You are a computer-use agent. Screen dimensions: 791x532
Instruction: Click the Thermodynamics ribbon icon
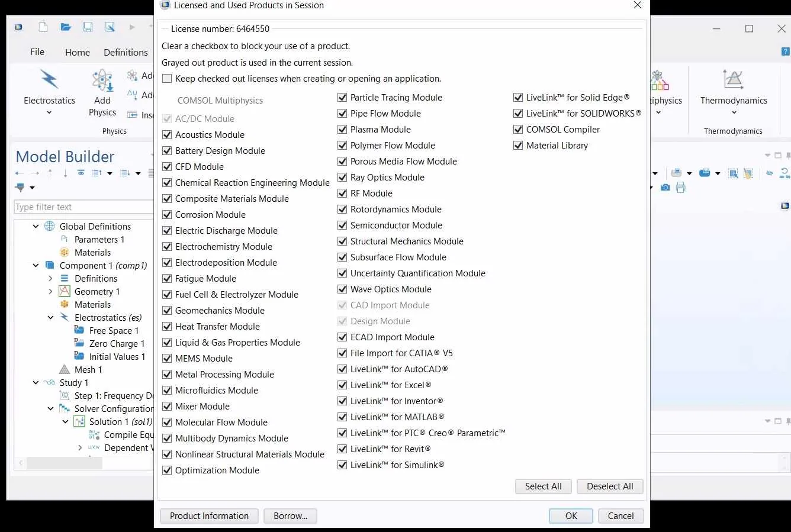[733, 79]
